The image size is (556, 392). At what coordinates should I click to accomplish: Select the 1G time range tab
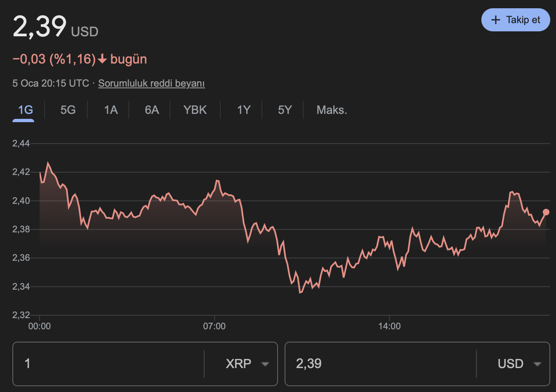[26, 110]
